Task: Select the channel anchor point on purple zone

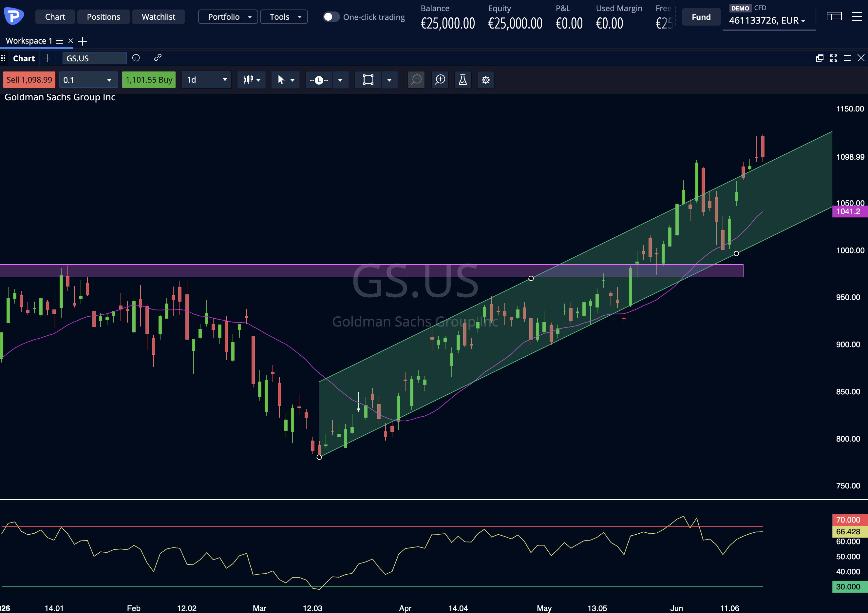Action: pyautogui.click(x=531, y=279)
